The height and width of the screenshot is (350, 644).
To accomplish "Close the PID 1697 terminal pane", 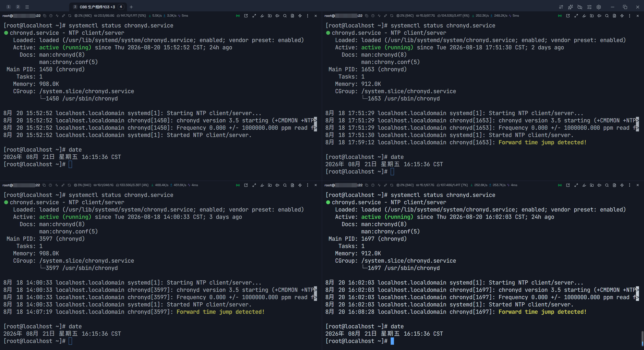I will (638, 185).
